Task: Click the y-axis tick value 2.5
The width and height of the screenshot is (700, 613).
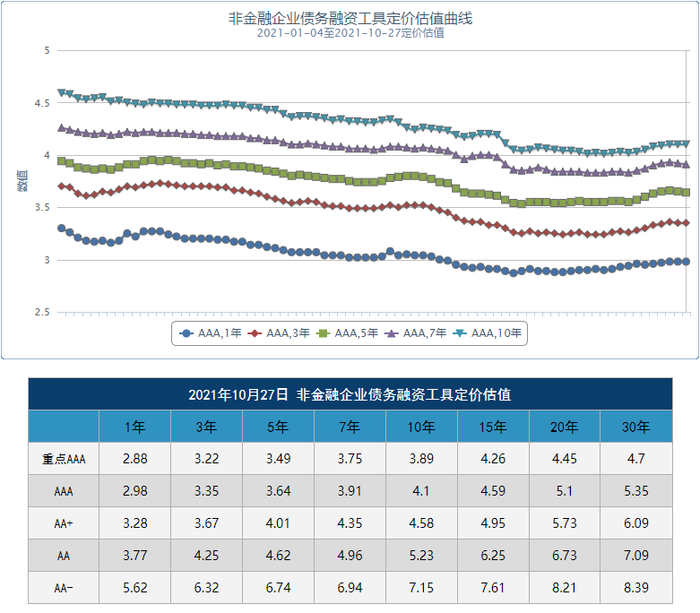Action: pos(42,312)
